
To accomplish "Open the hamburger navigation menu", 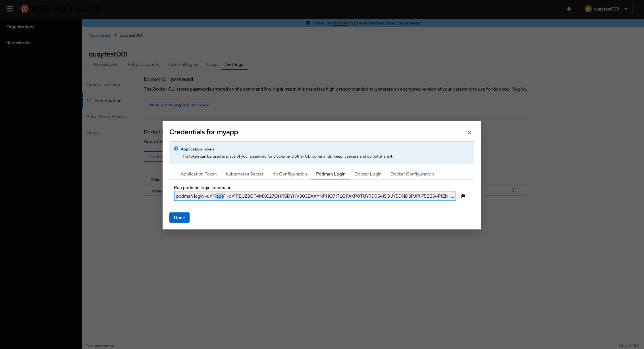I will click(10, 9).
